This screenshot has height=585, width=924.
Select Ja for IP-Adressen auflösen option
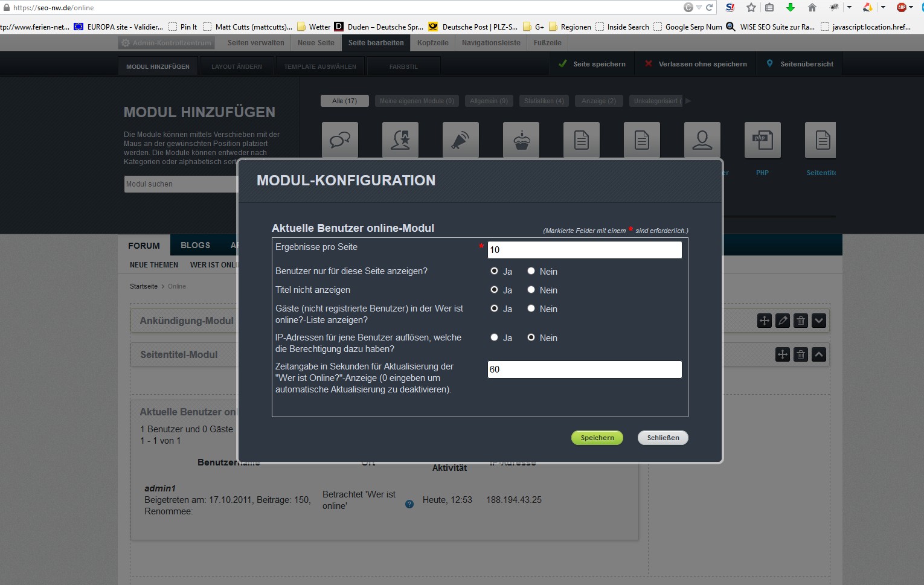tap(494, 337)
